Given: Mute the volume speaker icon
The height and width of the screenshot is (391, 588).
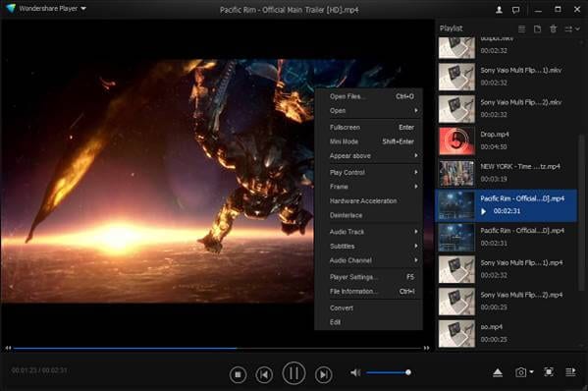Looking at the screenshot, I should (355, 372).
